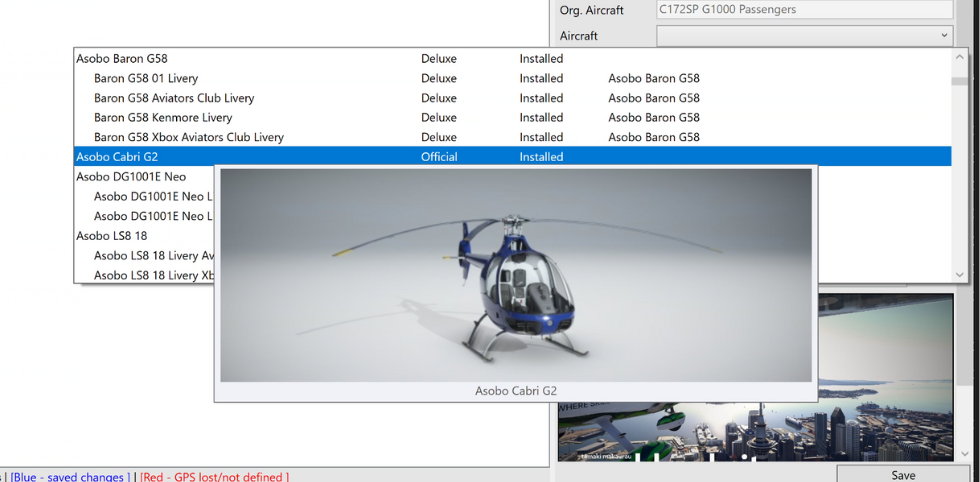The image size is (980, 482).
Task: Click the Org. Aircraft text field
Action: coord(803,10)
